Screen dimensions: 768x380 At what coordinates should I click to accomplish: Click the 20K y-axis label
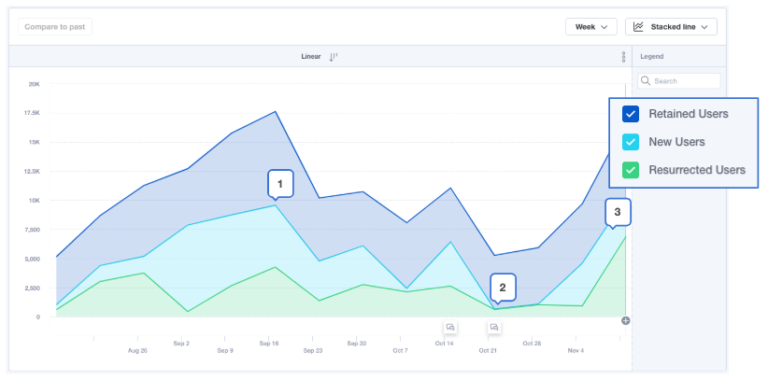point(34,84)
